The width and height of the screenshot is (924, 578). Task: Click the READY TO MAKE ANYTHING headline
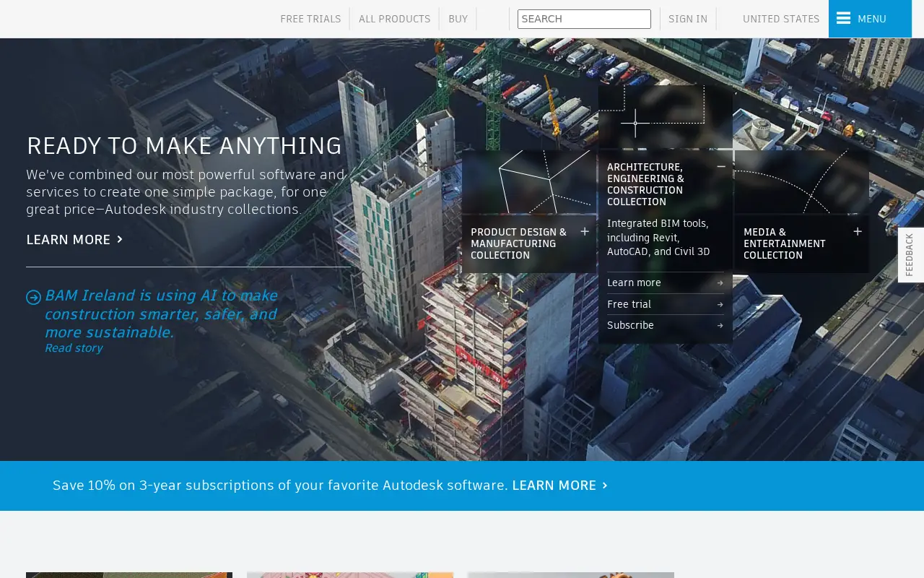pos(184,146)
